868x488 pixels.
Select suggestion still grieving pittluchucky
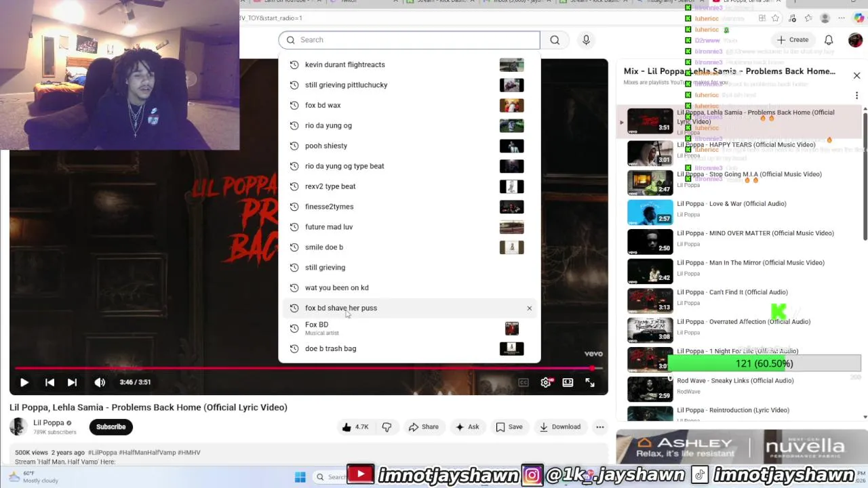pos(409,85)
